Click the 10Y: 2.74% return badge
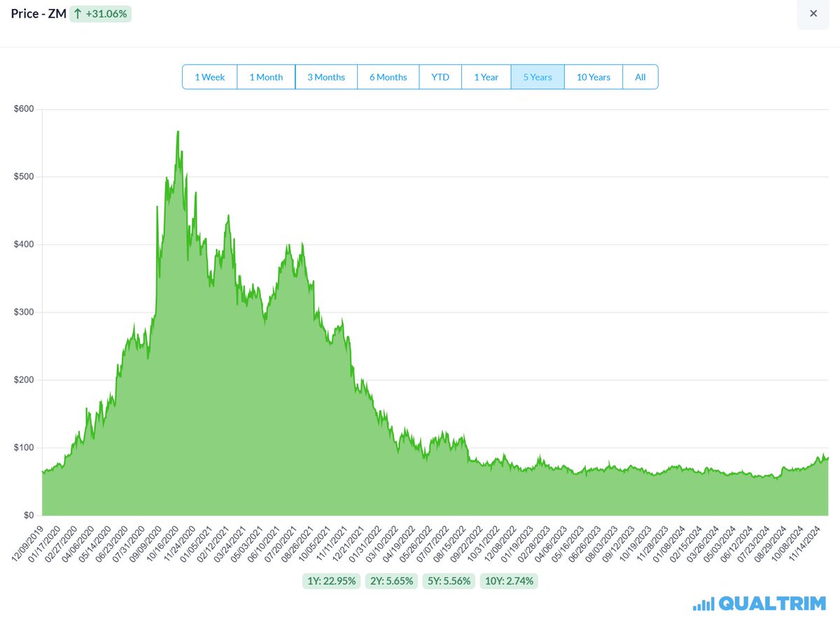The image size is (840, 625). point(507,581)
